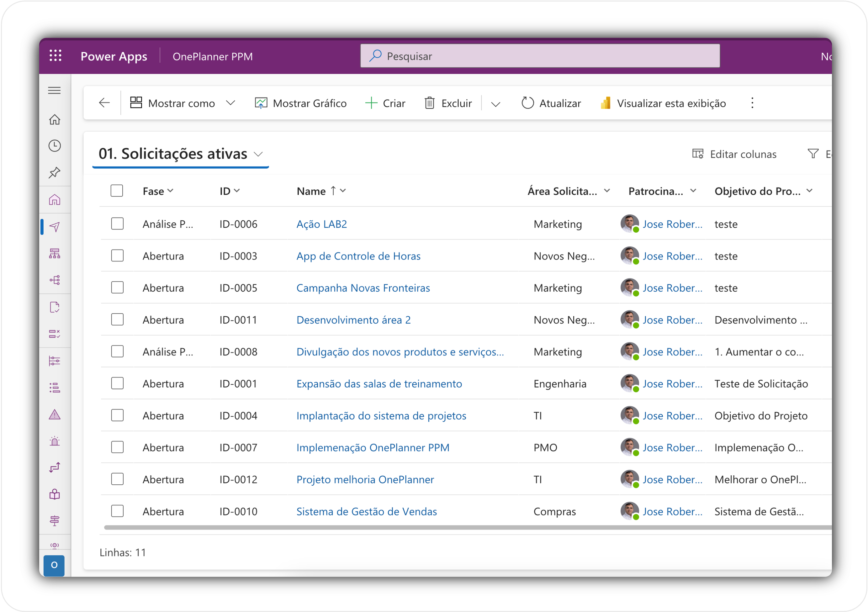The height and width of the screenshot is (612, 868).
Task: Open the Patrocina... column header menu
Action: (662, 191)
